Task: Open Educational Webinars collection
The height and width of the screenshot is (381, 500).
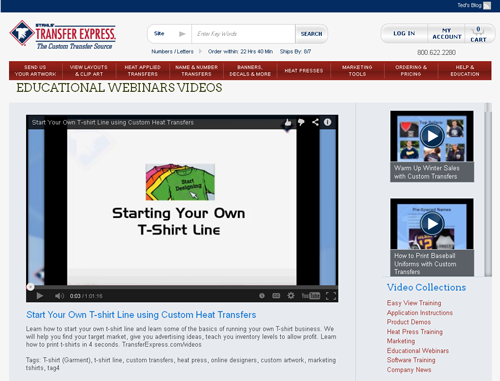Action: 418,351
